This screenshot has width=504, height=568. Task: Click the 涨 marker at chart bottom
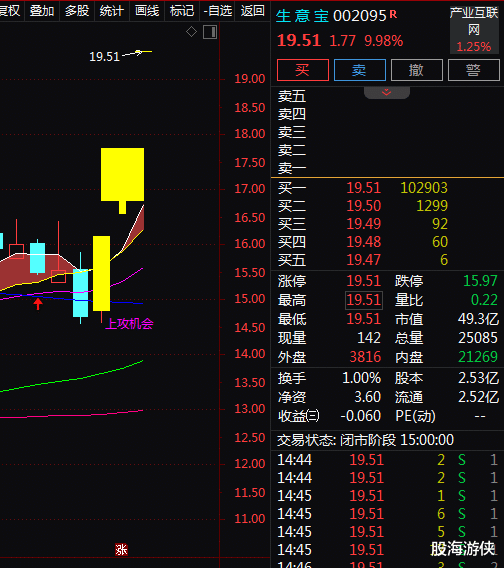point(121,550)
